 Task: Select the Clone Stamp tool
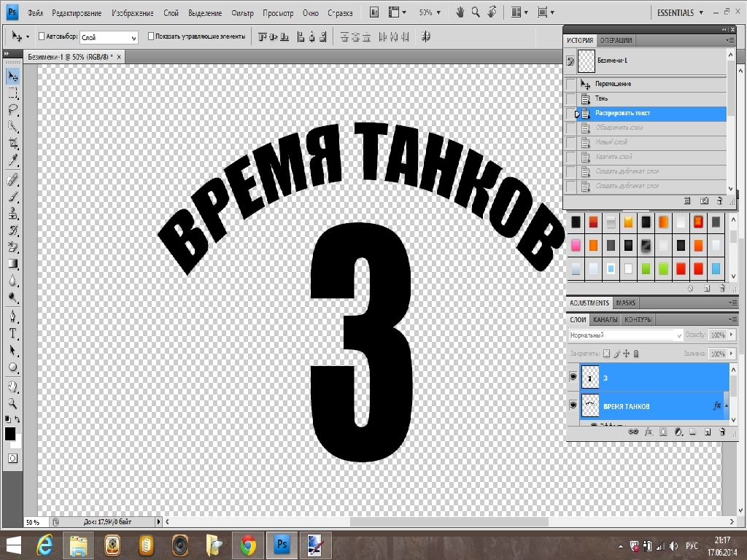(12, 214)
